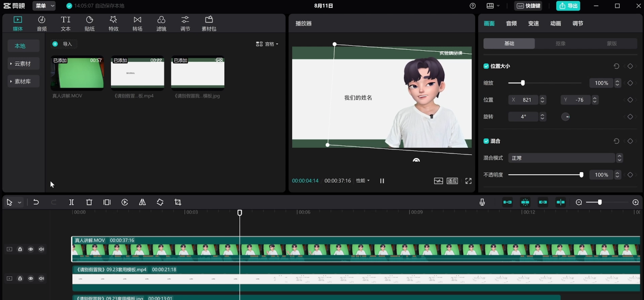The height and width of the screenshot is (300, 644).
Task: Click the microphone record voiceover icon
Action: point(482,202)
